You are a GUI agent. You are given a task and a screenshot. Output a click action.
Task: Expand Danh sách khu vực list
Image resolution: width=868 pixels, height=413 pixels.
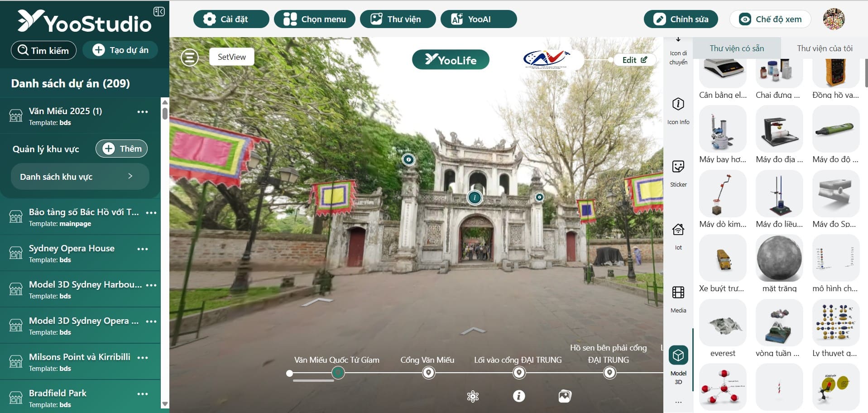80,177
